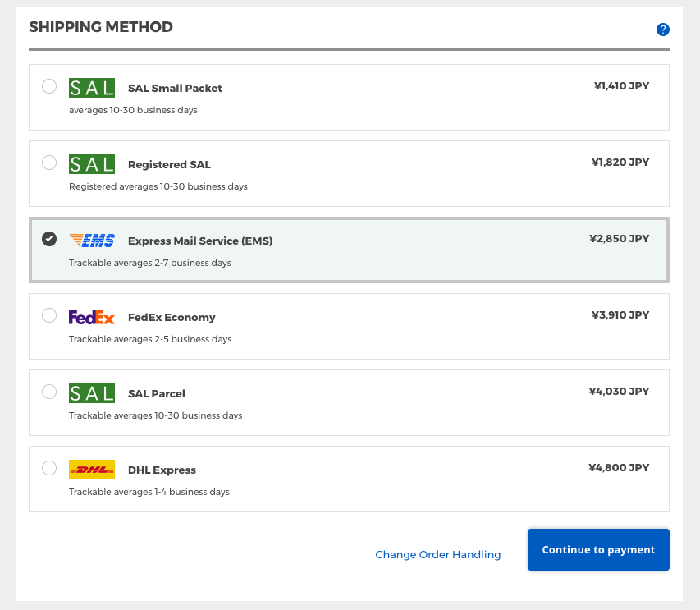
Task: Click the SAL logo beside Registered SAL
Action: (x=92, y=164)
